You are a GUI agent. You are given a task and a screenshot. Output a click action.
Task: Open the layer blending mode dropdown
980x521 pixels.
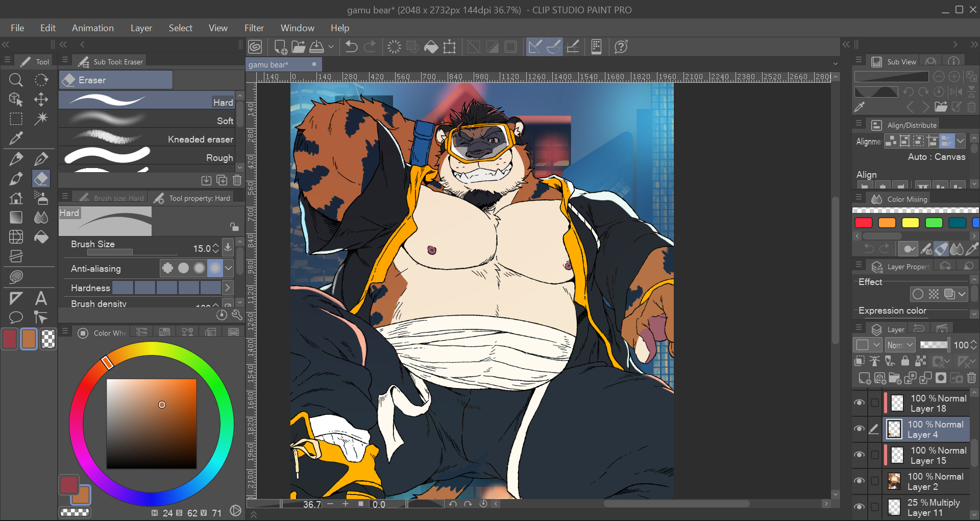[x=900, y=345]
